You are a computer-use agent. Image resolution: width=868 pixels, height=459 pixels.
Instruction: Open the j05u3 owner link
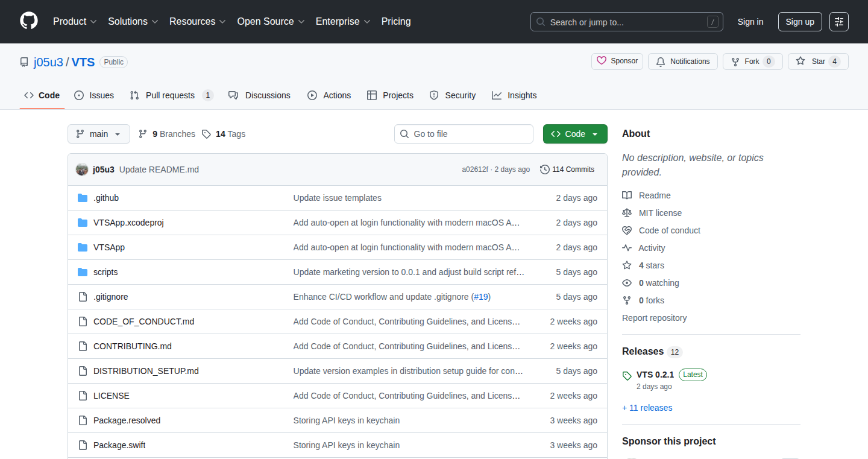(x=48, y=62)
